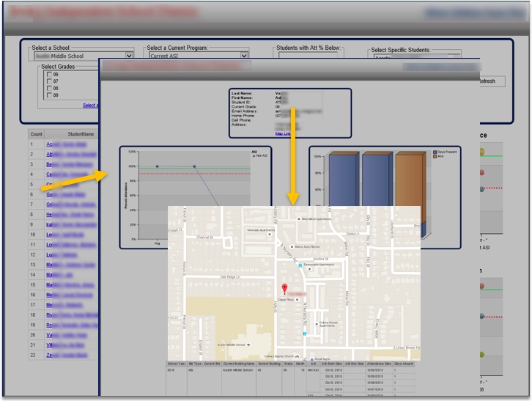532x401 pixels.
Task: Click the ASI End Date column header
Action: pyautogui.click(x=354, y=364)
